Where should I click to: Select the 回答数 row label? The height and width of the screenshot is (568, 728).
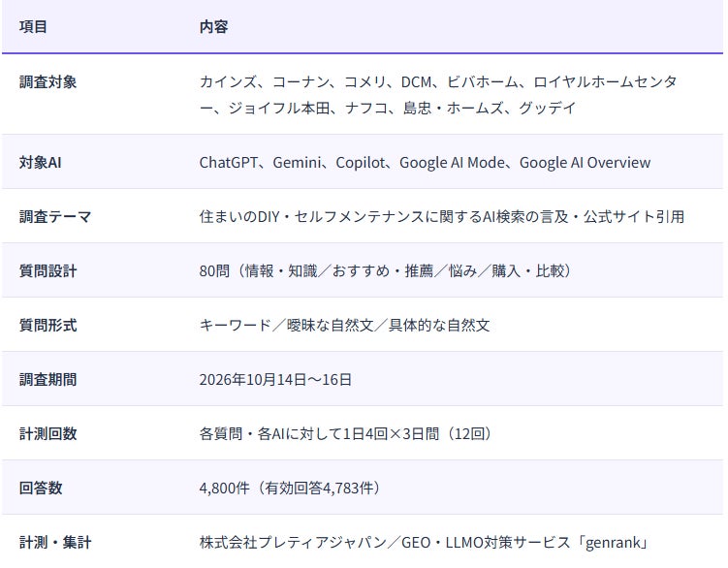[41, 489]
